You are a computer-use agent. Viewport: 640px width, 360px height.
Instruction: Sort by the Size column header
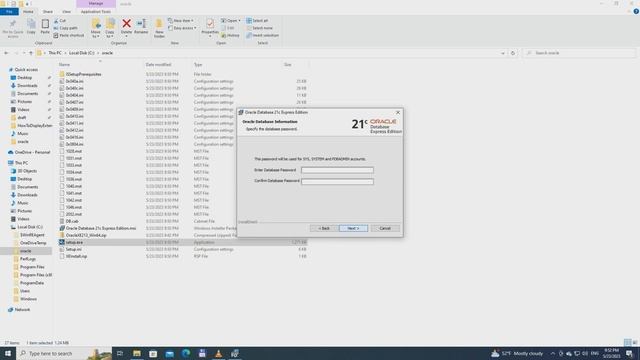pyautogui.click(x=288, y=64)
